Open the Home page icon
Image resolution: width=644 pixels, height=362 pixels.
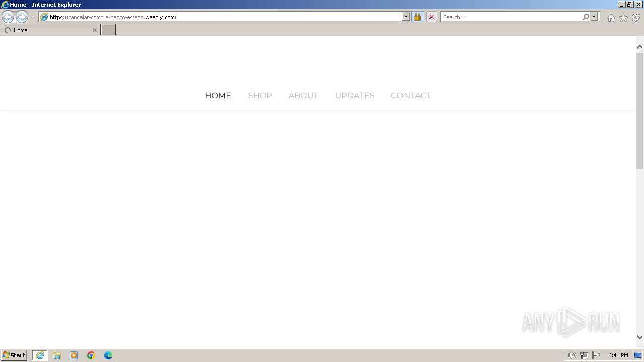611,18
